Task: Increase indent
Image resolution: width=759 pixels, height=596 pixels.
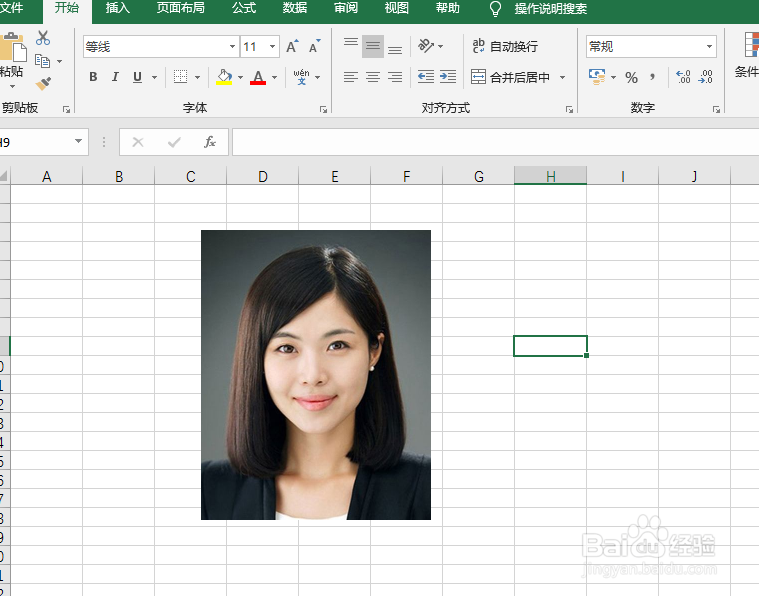Action: point(448,77)
